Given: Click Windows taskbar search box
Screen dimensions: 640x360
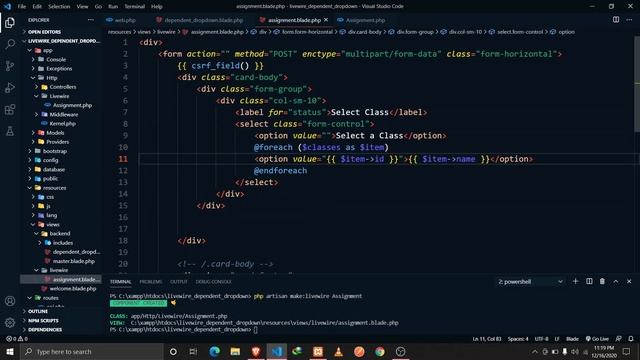Looking at the screenshot, I should tap(92, 351).
